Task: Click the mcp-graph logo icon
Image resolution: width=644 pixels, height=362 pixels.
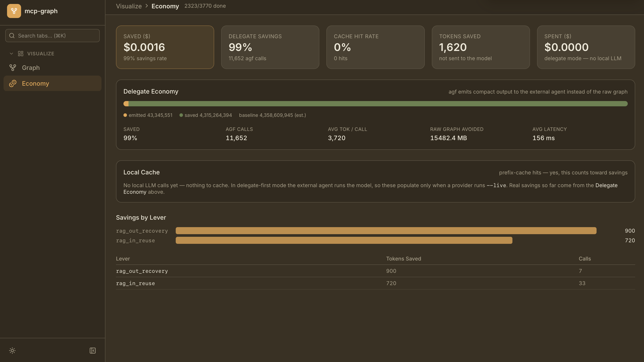Action: click(14, 11)
